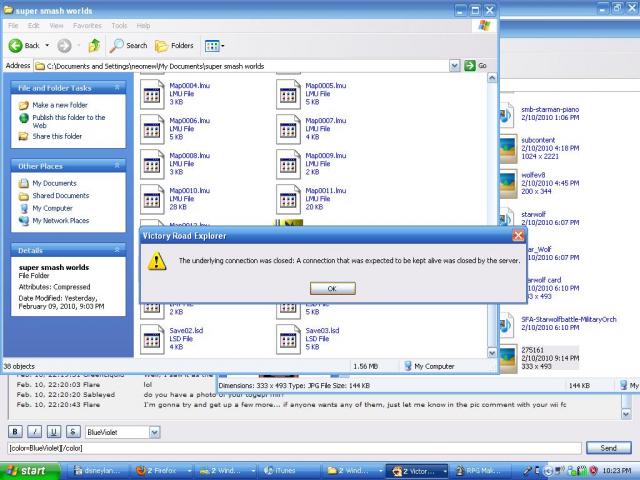Open the Map0004.lmu file icon
The width and height of the screenshot is (640, 480).
[152, 96]
